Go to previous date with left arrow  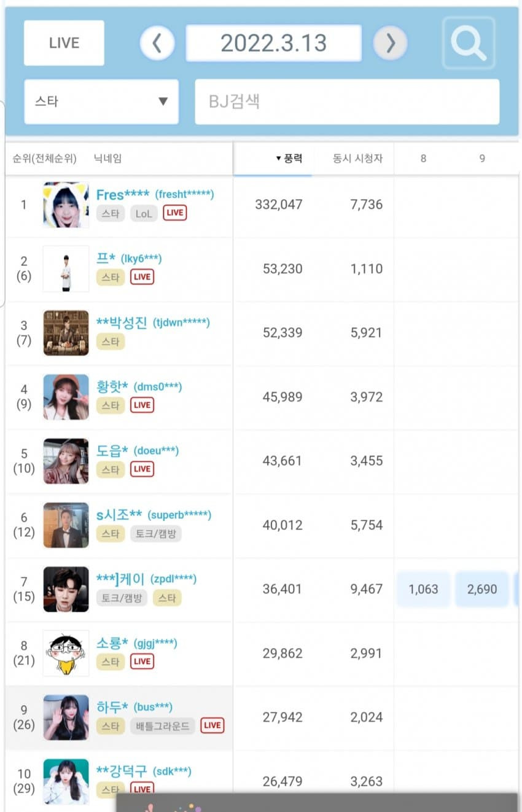(x=157, y=43)
